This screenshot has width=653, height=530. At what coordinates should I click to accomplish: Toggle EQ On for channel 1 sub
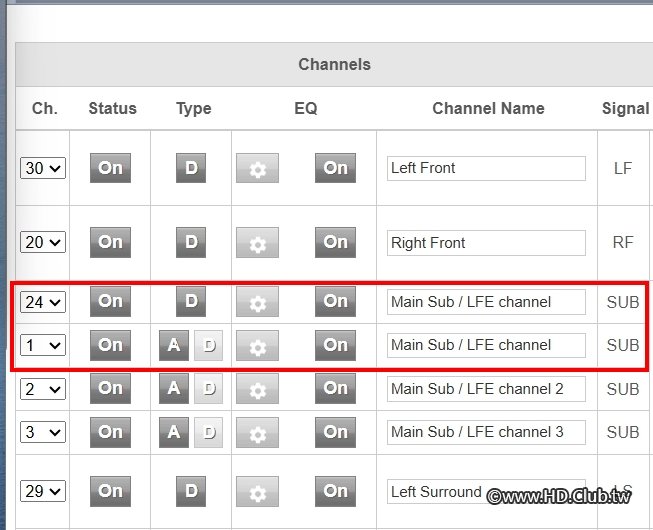(335, 346)
